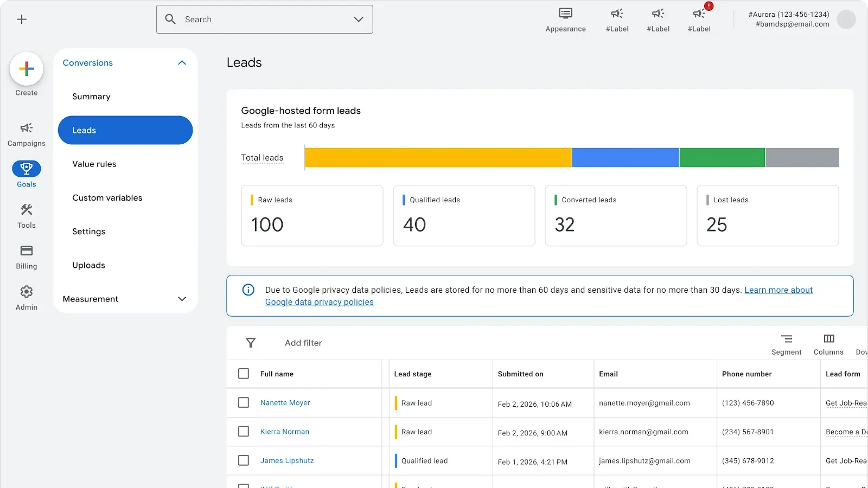Select the Qualified leads card
Image resolution: width=868 pixels, height=488 pixels.
tap(464, 216)
